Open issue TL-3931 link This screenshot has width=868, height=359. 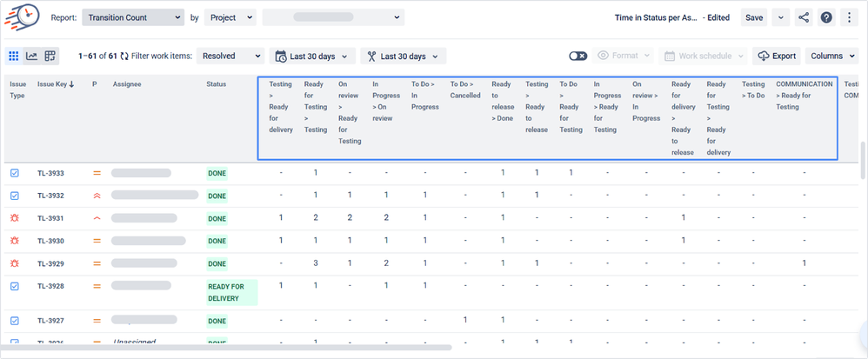50,218
